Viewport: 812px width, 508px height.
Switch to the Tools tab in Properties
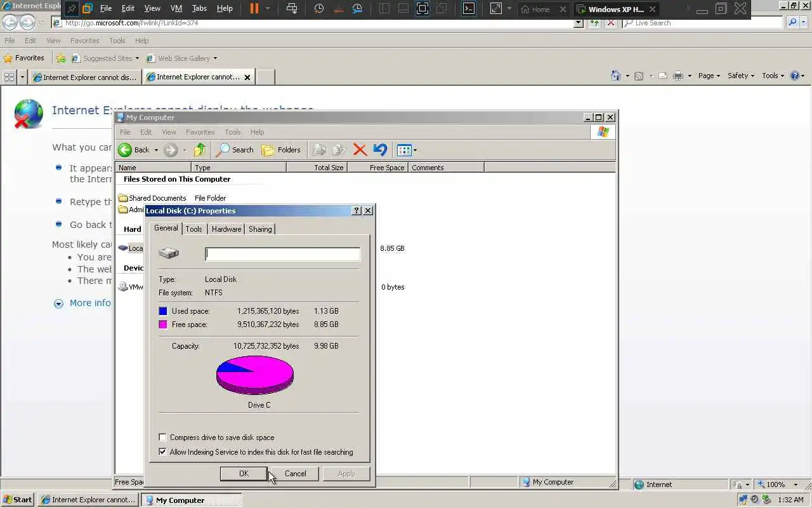coord(193,229)
